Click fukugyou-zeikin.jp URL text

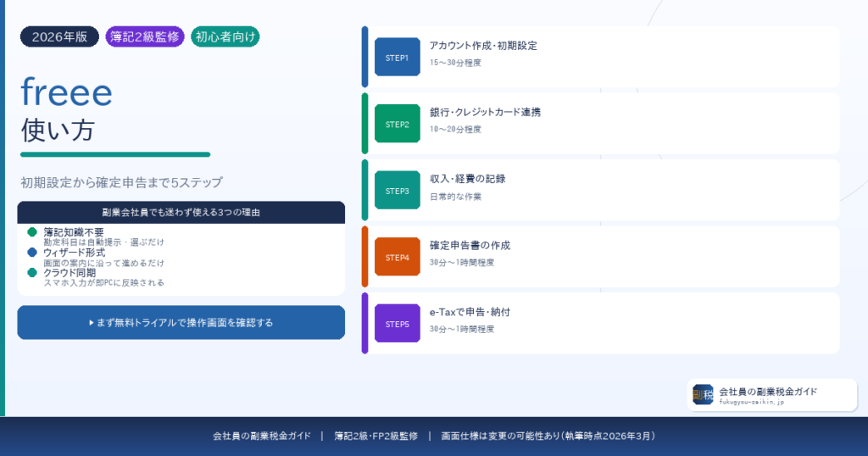[x=752, y=403]
